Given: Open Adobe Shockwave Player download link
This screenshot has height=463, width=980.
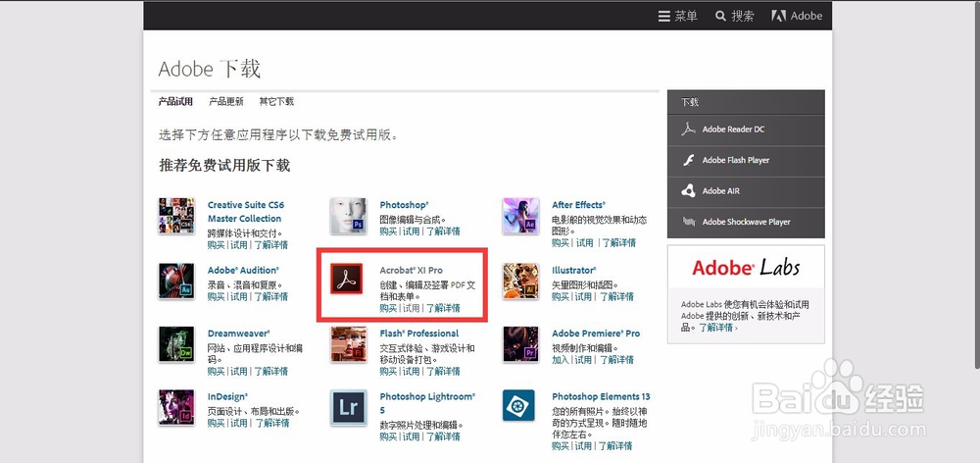Looking at the screenshot, I should coord(746,222).
